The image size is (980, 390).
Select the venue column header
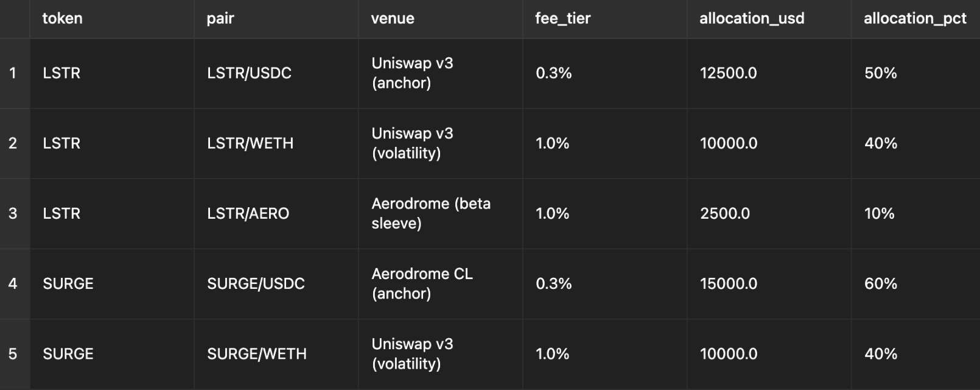tap(393, 18)
